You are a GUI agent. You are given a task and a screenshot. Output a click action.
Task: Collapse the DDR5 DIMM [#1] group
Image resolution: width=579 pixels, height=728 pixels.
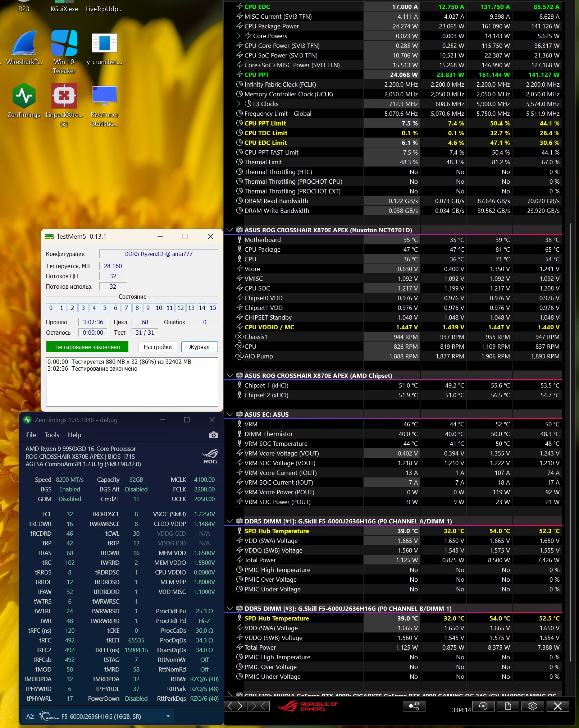[x=230, y=521]
